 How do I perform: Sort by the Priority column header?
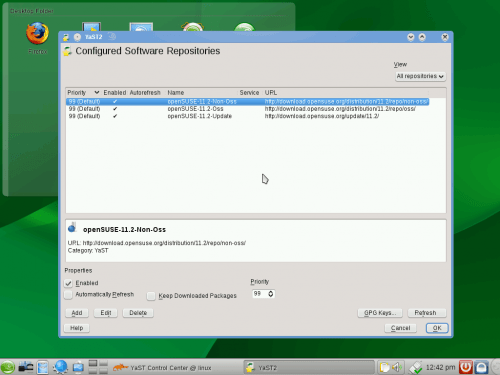(x=83, y=93)
